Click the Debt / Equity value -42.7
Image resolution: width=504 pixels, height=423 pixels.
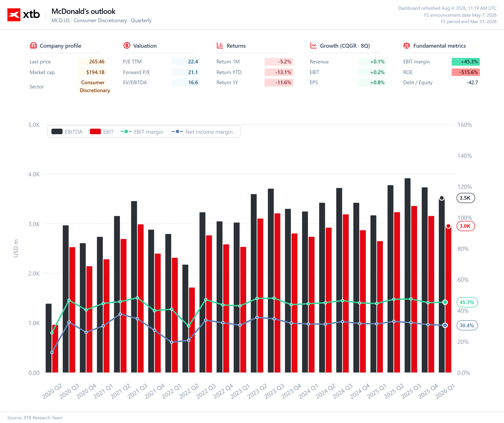click(472, 82)
